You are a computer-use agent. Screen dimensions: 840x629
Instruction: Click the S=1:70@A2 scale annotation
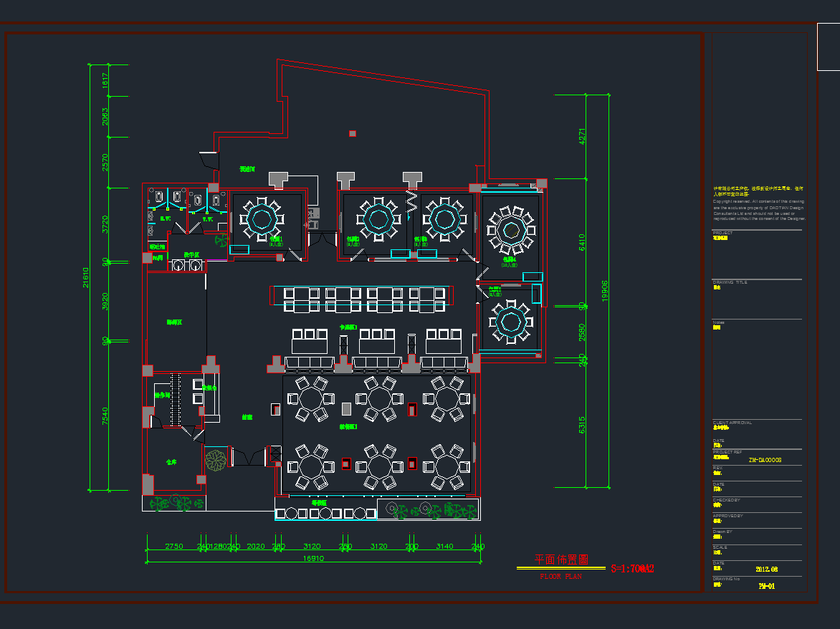(631, 570)
